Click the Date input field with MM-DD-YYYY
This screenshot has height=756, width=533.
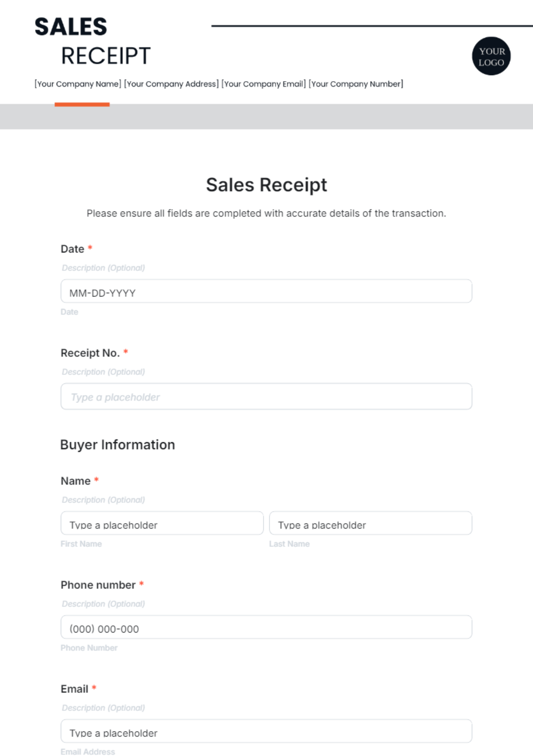[x=266, y=291]
